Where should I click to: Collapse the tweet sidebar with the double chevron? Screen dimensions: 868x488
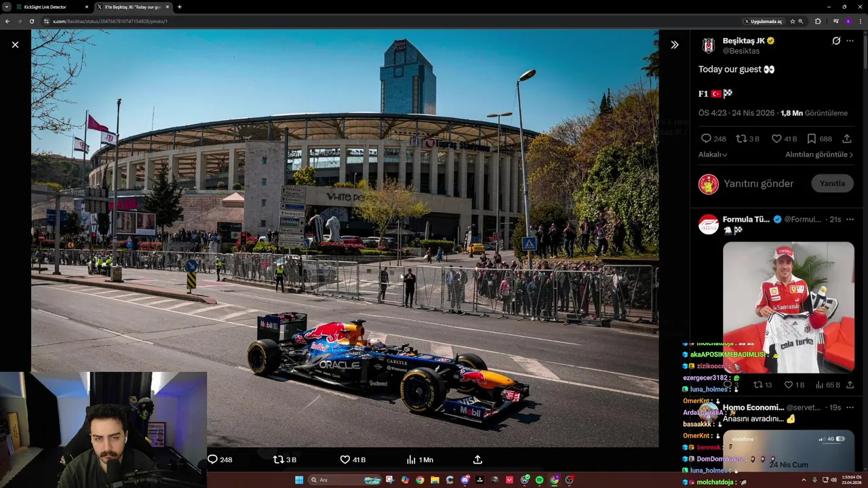point(675,45)
